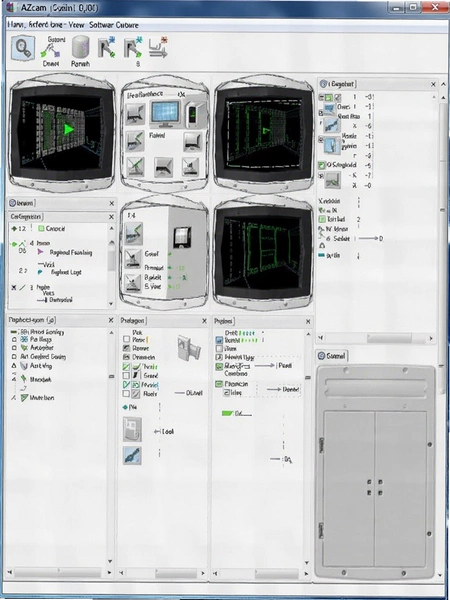
Task: Collapse the first minus expander in right panel
Action: pyautogui.click(x=321, y=98)
